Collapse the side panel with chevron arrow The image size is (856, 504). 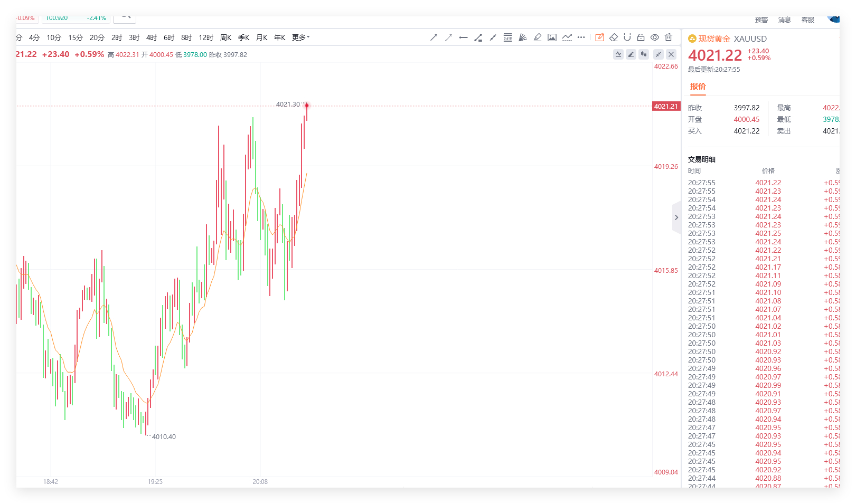tap(676, 217)
